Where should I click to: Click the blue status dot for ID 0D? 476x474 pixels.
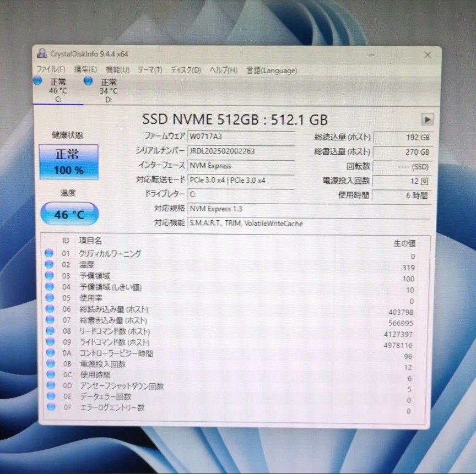[51, 385]
